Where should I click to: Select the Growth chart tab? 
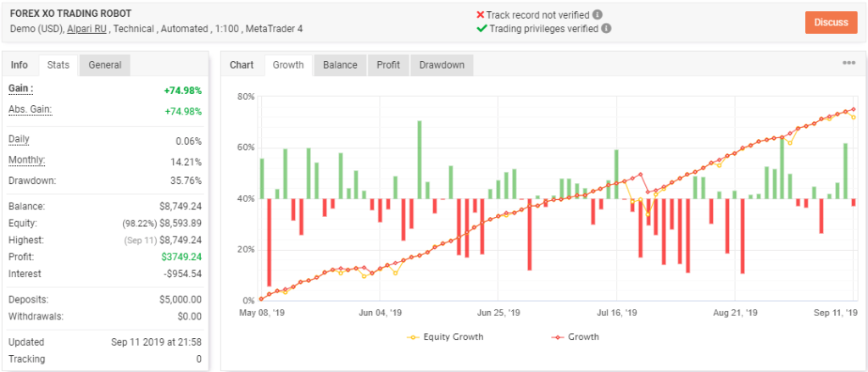tap(288, 64)
